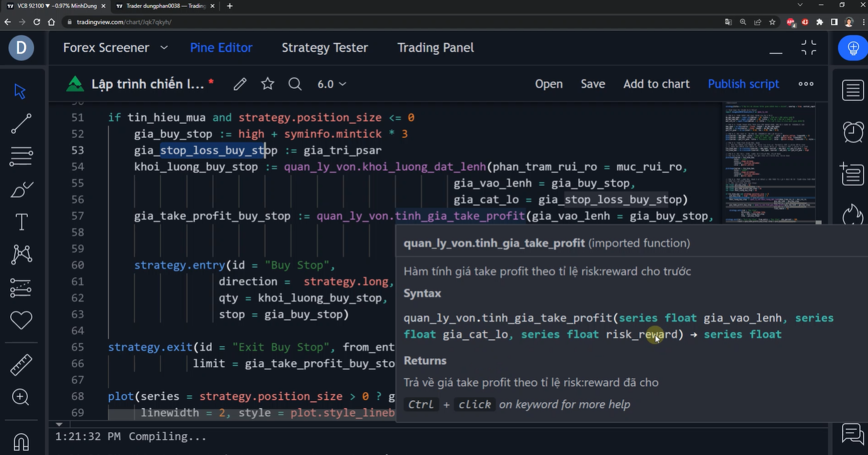Screen dimensions: 868x455
Task: Open the three-dots more options menu
Action: [806, 84]
